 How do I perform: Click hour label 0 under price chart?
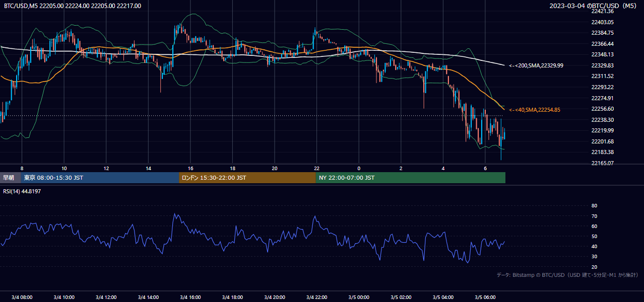pyautogui.click(x=359, y=168)
